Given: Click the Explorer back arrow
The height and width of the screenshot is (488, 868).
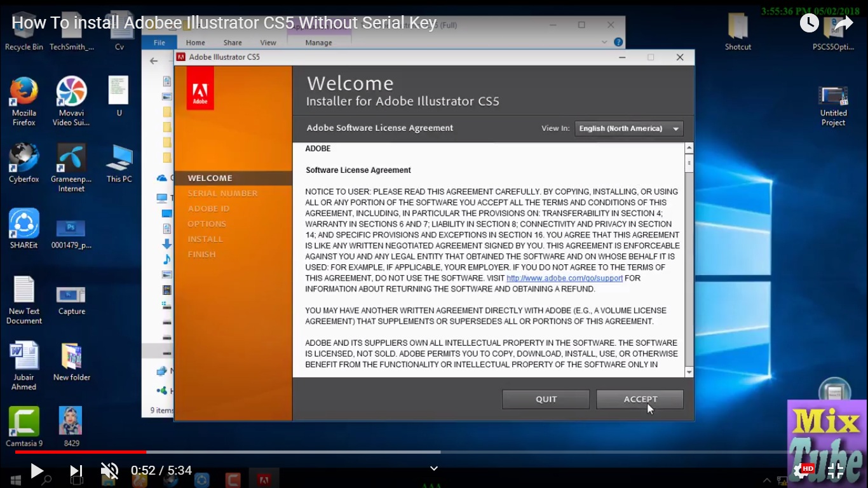Looking at the screenshot, I should (x=154, y=61).
